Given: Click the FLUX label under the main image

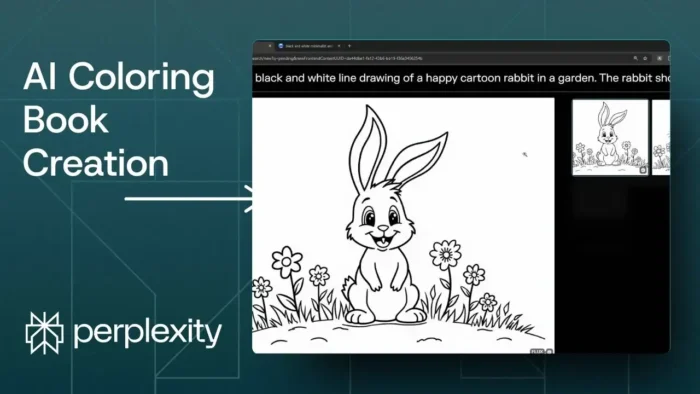Looking at the screenshot, I should [537, 352].
